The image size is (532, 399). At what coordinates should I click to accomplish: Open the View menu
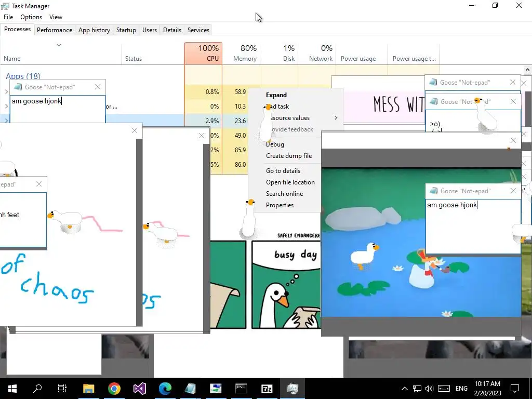click(56, 17)
